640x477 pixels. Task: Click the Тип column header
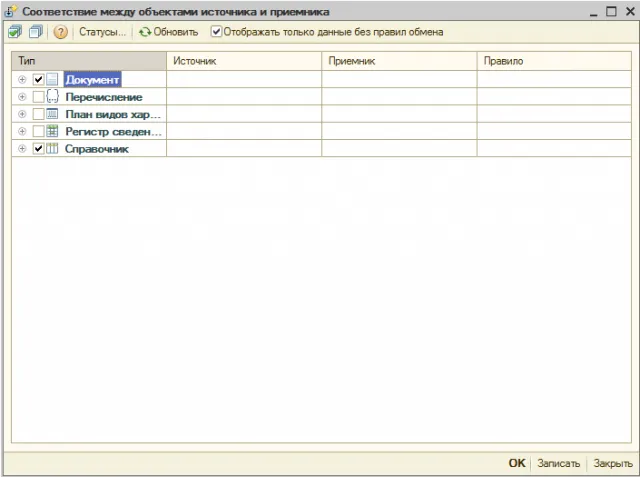pyautogui.click(x=89, y=61)
